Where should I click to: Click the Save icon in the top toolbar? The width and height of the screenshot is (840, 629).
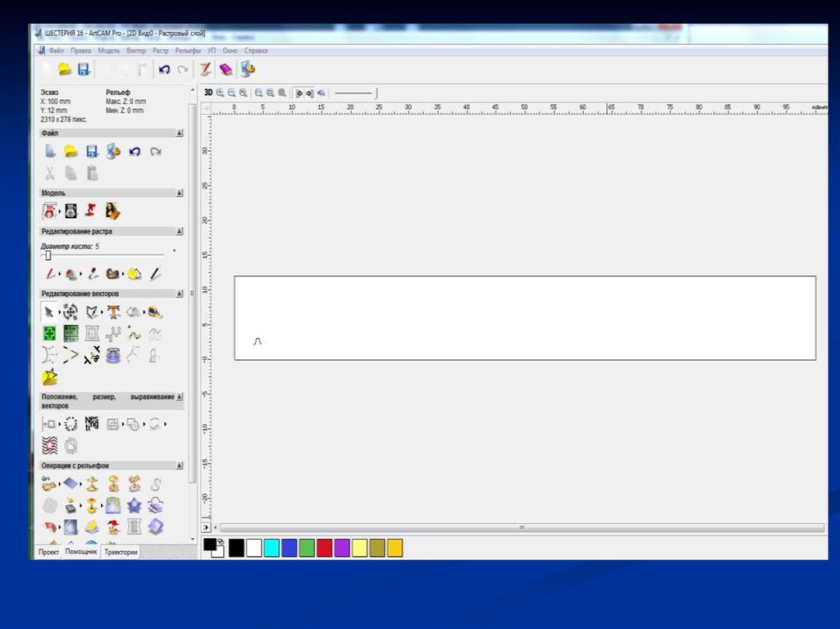83,71
